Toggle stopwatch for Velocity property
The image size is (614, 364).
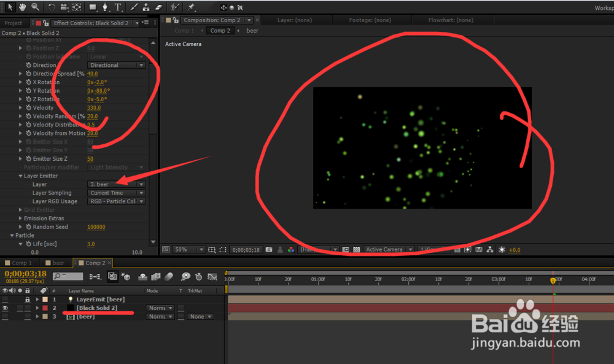(28, 107)
